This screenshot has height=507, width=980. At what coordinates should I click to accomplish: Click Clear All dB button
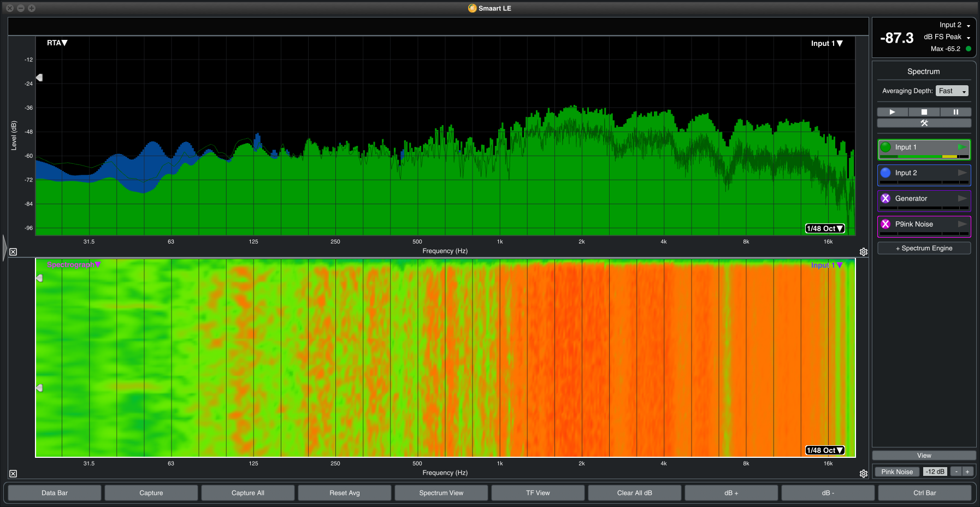tap(635, 493)
